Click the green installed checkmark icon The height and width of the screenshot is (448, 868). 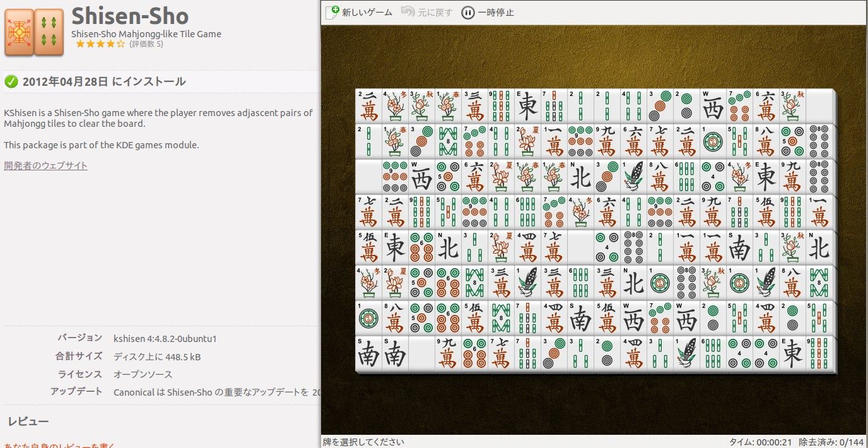pos(11,81)
